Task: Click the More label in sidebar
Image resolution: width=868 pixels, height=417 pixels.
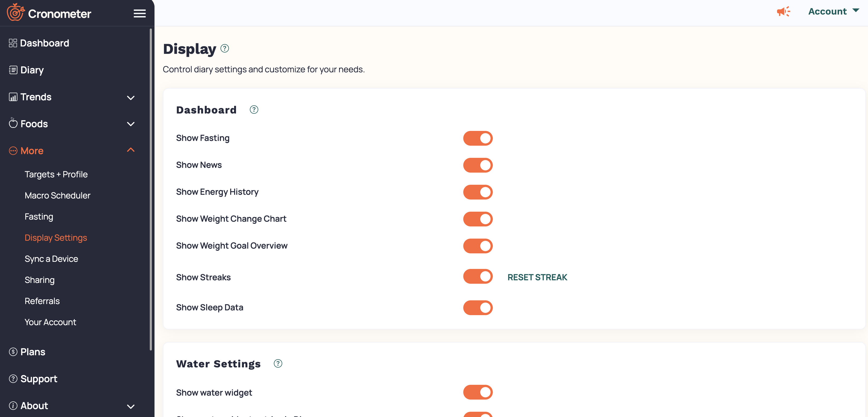Action: pos(32,151)
